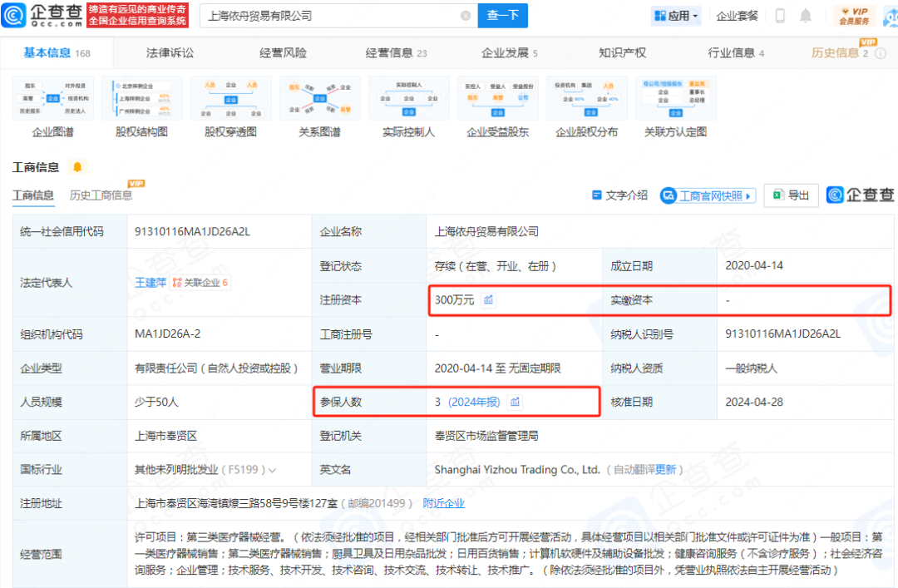This screenshot has width=898, height=588.
Task: Click the notification bell icon
Action: click(805, 16)
